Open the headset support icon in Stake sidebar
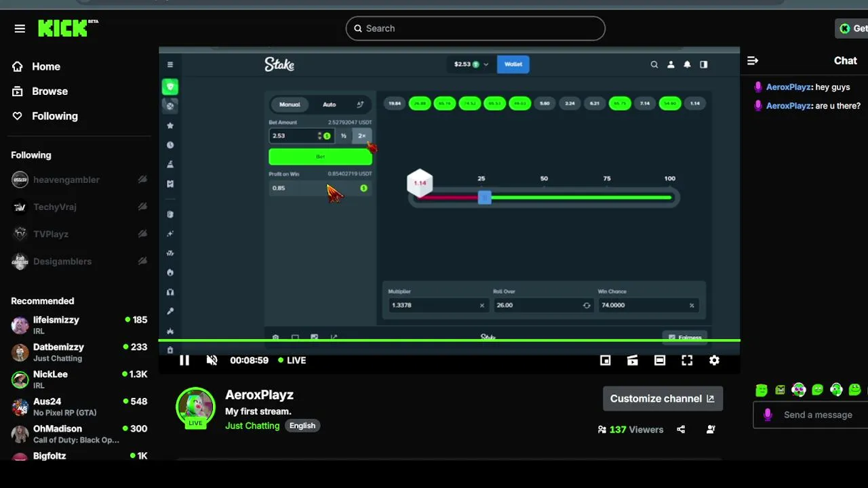 point(170,292)
